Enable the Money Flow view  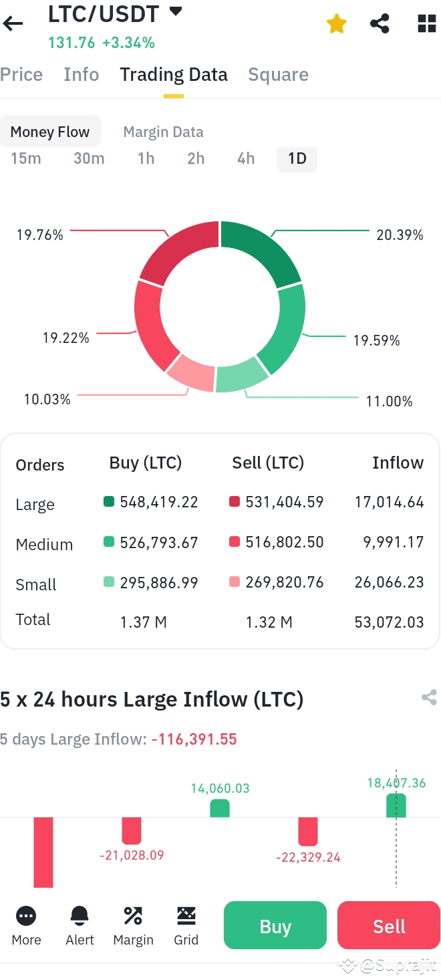[50, 131]
